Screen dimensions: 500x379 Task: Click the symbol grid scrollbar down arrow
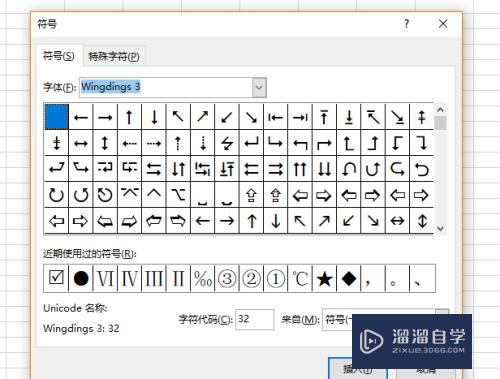(x=440, y=229)
